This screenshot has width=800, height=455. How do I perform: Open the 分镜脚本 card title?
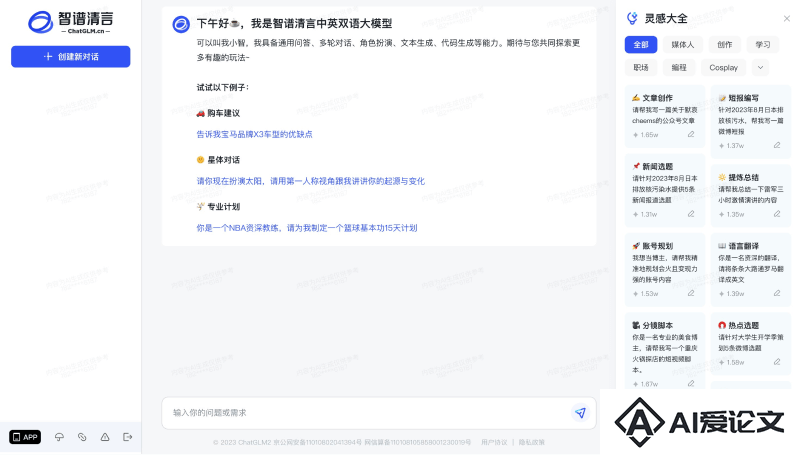click(657, 325)
